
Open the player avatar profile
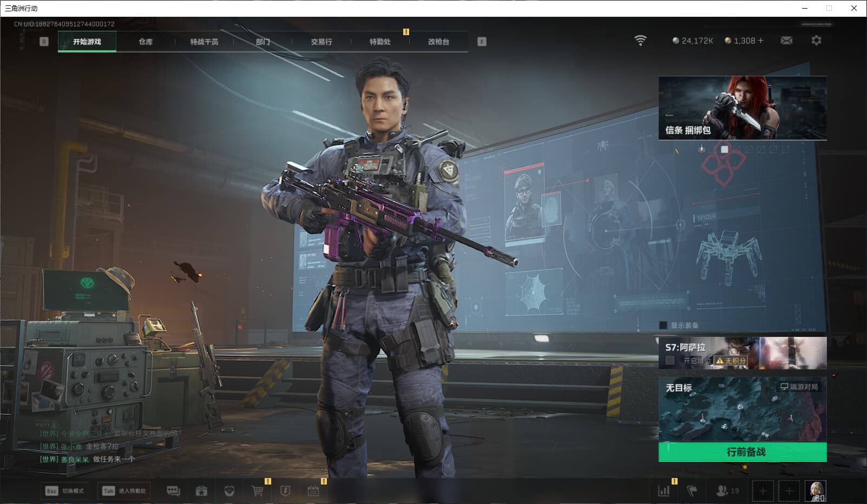tap(816, 491)
